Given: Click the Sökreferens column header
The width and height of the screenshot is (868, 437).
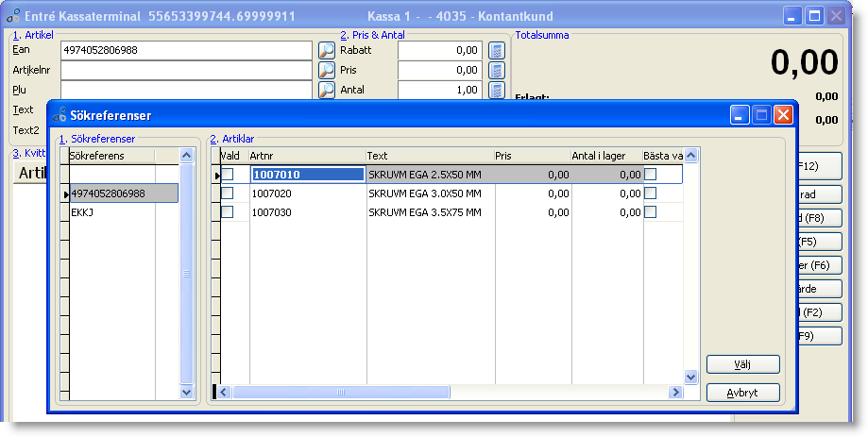Looking at the screenshot, I should click(111, 156).
